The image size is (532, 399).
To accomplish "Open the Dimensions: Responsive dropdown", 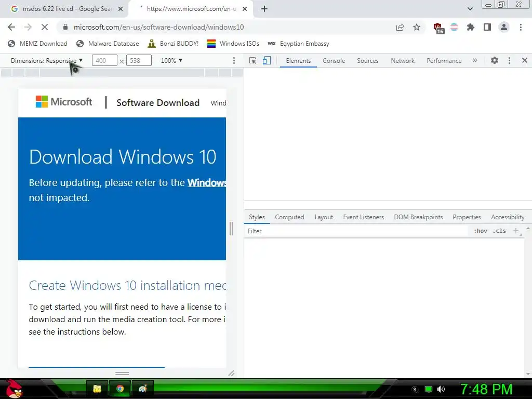I will (x=47, y=60).
